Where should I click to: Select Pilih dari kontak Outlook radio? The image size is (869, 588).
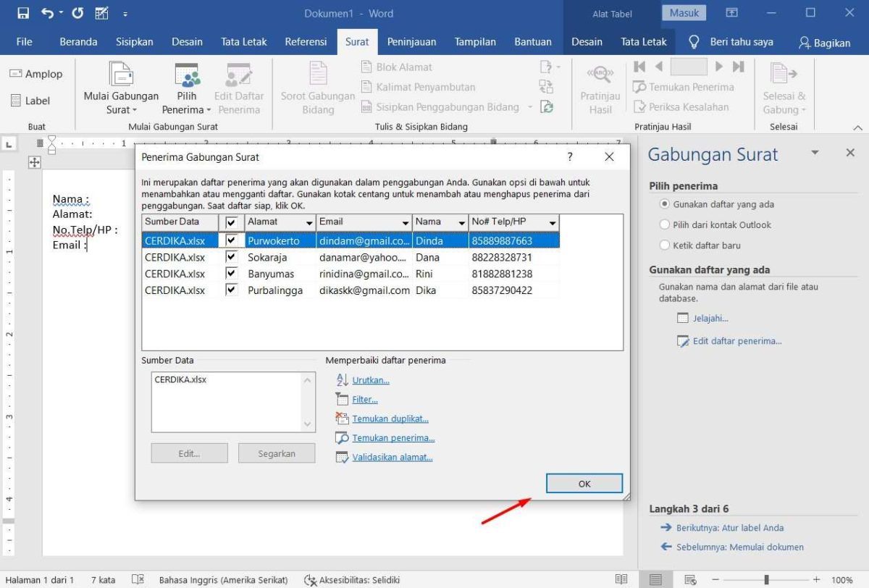point(666,225)
